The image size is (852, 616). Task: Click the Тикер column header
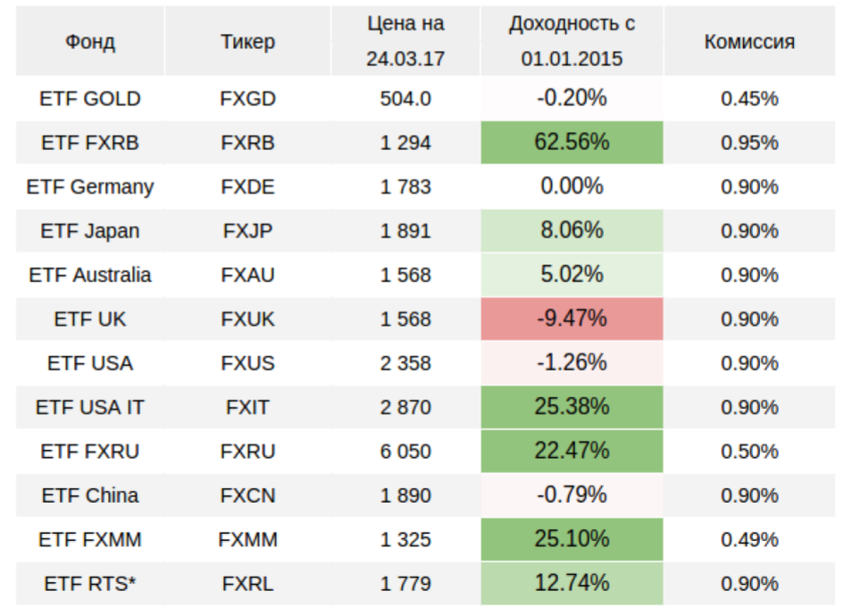point(247,42)
